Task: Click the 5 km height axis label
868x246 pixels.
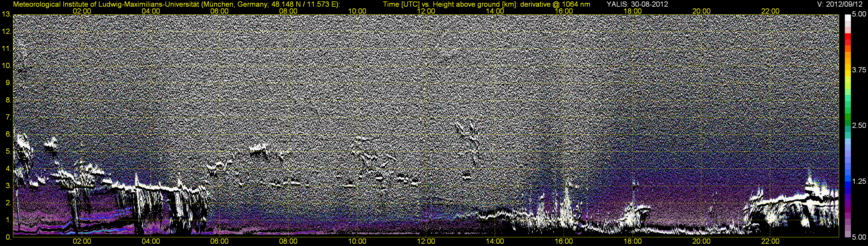Action: pyautogui.click(x=8, y=152)
